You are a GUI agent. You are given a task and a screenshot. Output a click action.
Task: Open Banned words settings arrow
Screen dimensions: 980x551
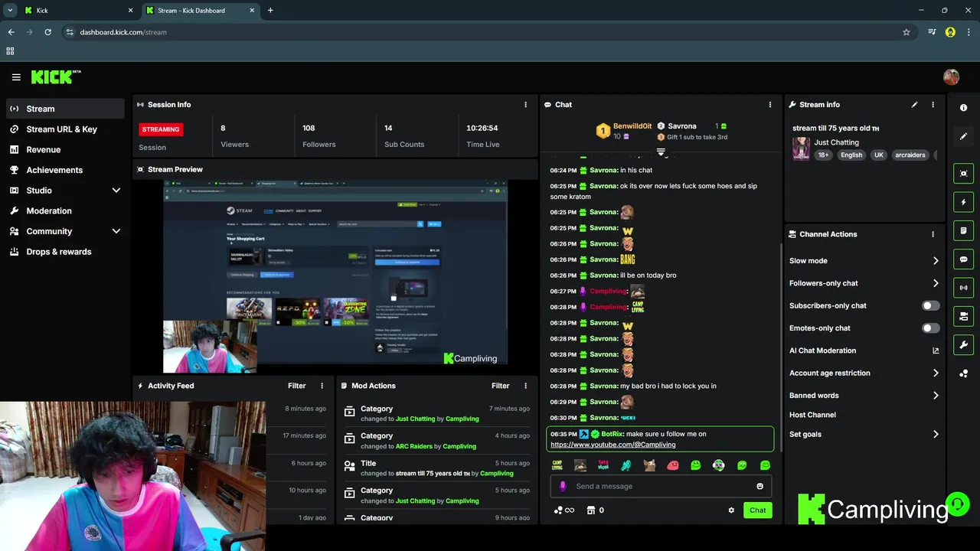pos(936,396)
